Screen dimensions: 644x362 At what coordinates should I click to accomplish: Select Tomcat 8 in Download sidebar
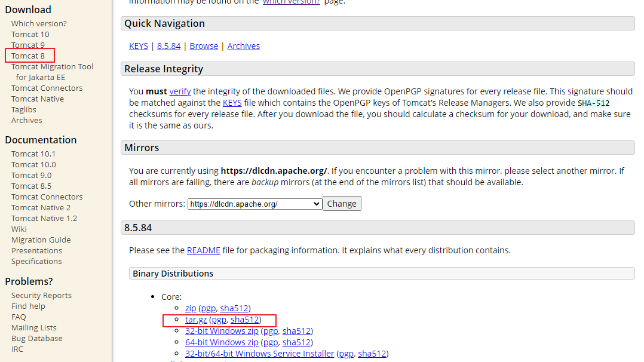27,56
